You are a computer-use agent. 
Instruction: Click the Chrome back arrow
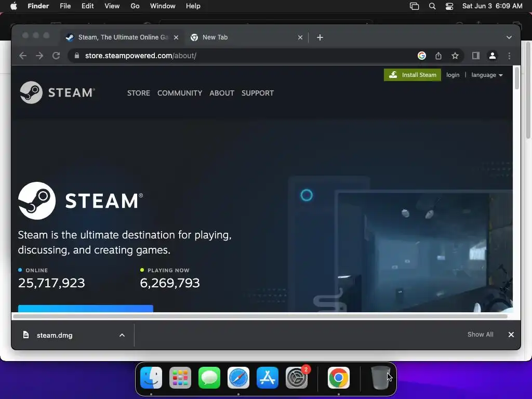tap(23, 56)
